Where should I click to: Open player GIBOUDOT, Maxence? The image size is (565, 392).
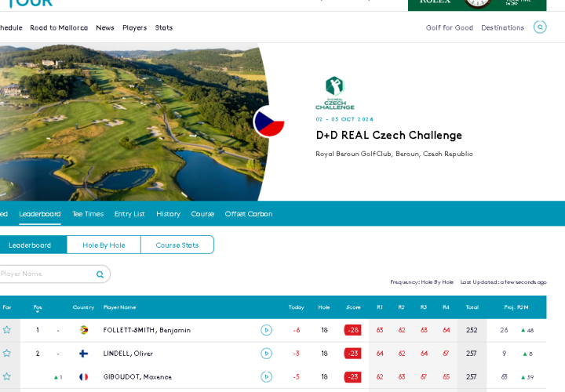[137, 377]
